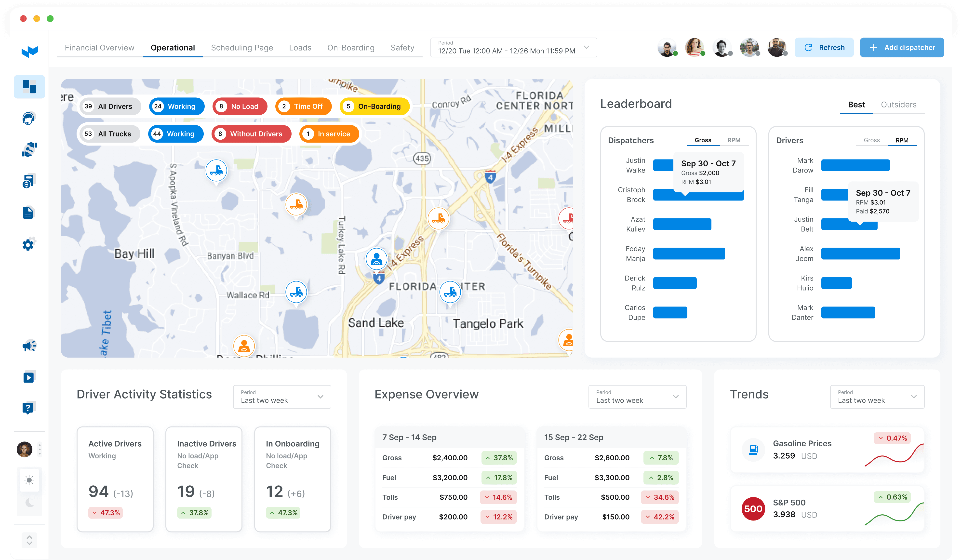962x560 pixels.
Task: Switch to Loads tab
Action: tap(300, 48)
